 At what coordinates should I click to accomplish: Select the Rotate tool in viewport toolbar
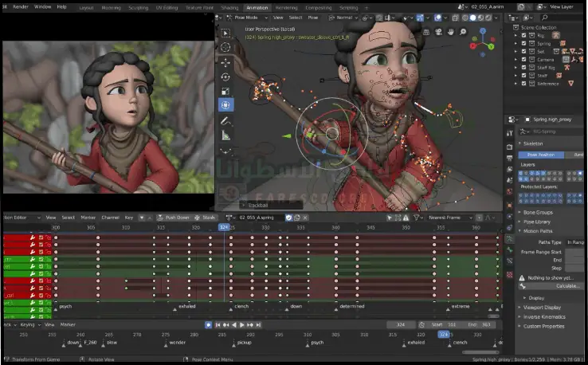(x=225, y=77)
